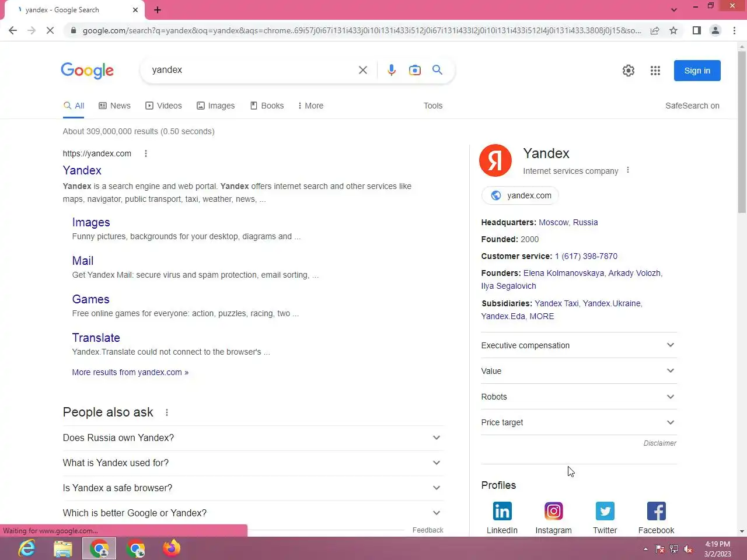
Task: Open Chrome profile avatar icon
Action: tap(715, 30)
